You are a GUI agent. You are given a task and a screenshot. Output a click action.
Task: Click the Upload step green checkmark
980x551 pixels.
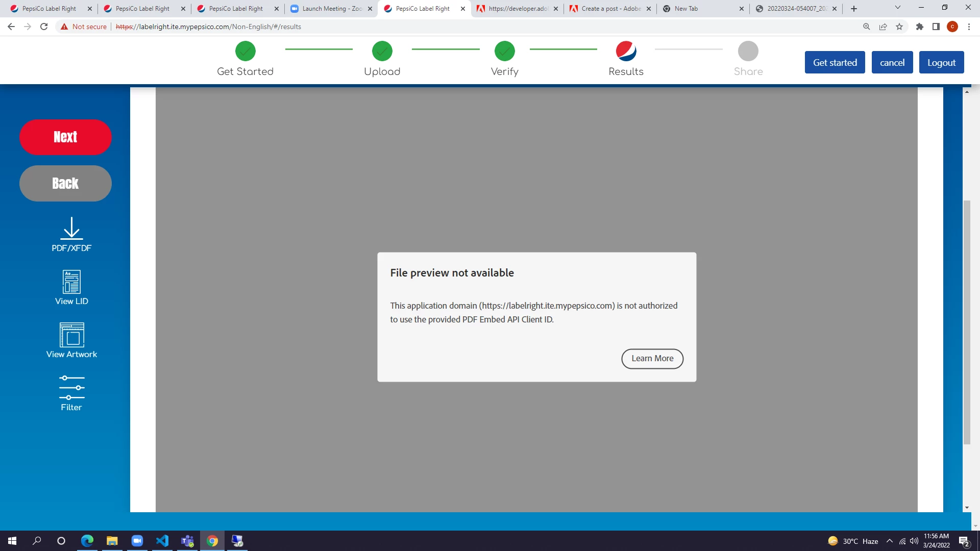382,51
